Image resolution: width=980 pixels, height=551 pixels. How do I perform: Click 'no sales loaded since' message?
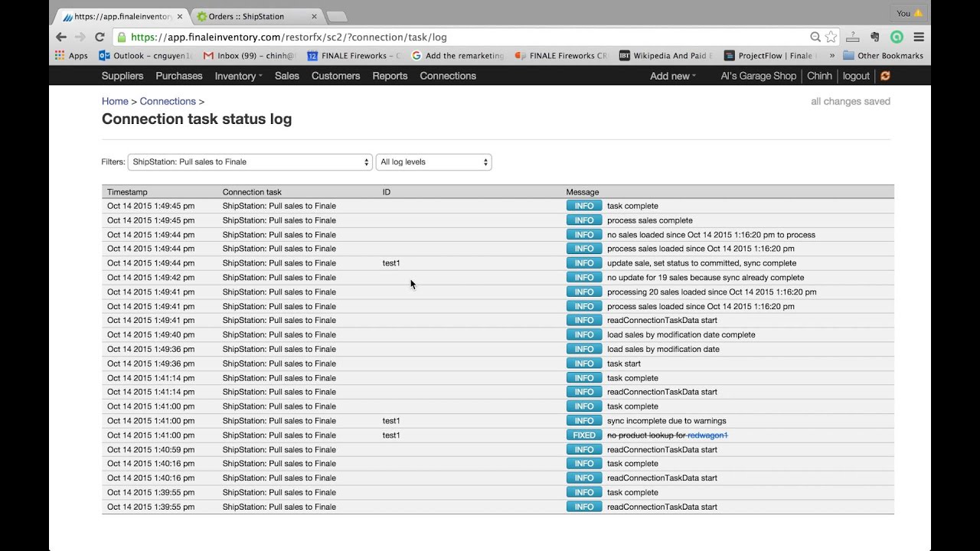tap(711, 235)
